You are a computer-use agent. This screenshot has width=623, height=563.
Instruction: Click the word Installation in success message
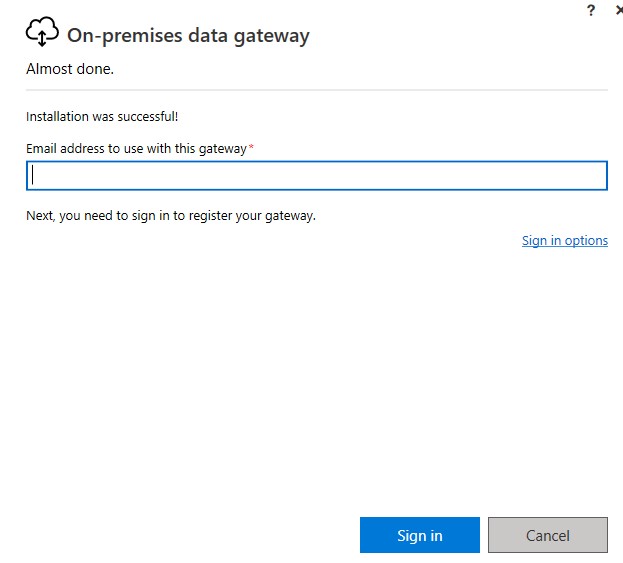57,117
